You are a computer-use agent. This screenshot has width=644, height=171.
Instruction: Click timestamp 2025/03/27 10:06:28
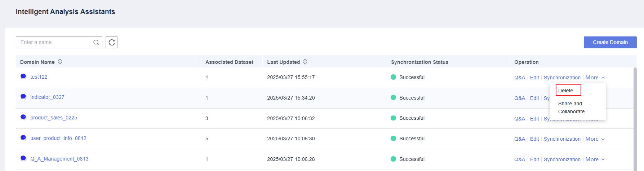(x=291, y=159)
